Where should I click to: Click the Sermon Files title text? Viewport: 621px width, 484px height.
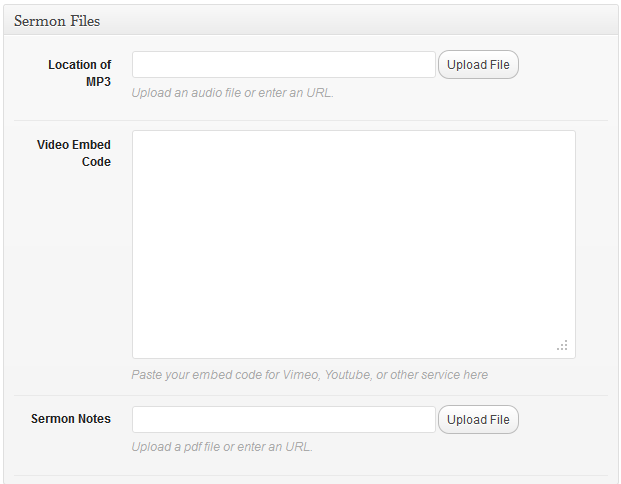pyautogui.click(x=57, y=21)
